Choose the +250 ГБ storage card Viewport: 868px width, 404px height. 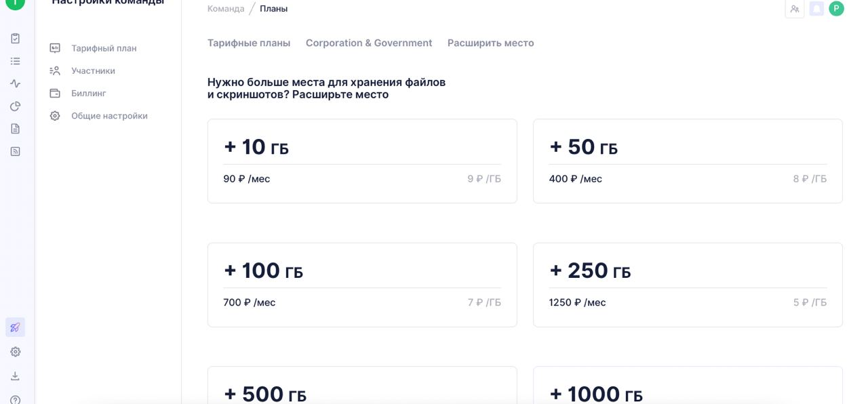688,285
